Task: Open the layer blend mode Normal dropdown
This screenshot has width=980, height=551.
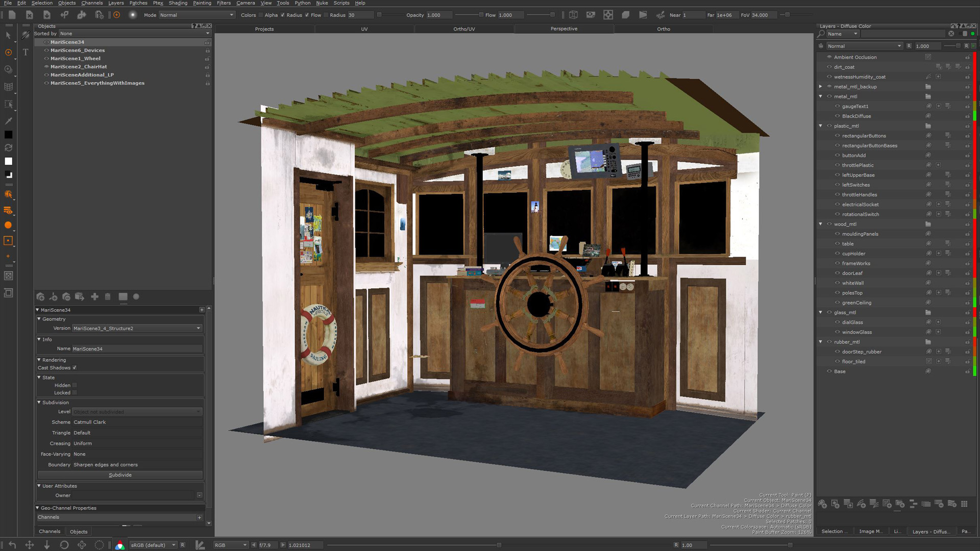Action: pyautogui.click(x=864, y=46)
